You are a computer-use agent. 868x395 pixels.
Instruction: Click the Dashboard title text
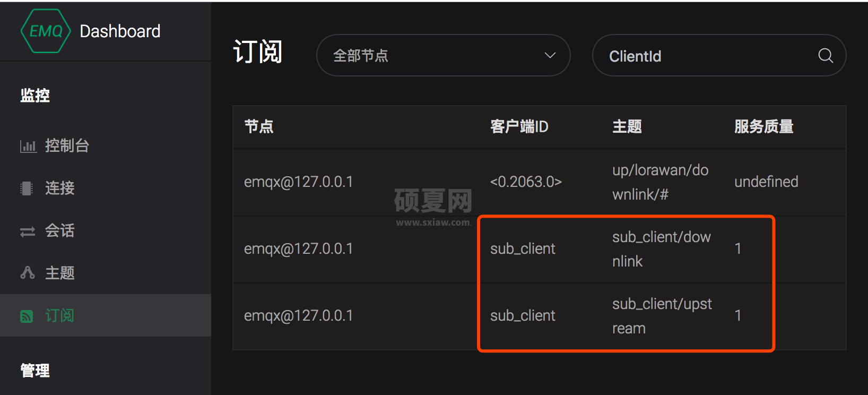[120, 31]
